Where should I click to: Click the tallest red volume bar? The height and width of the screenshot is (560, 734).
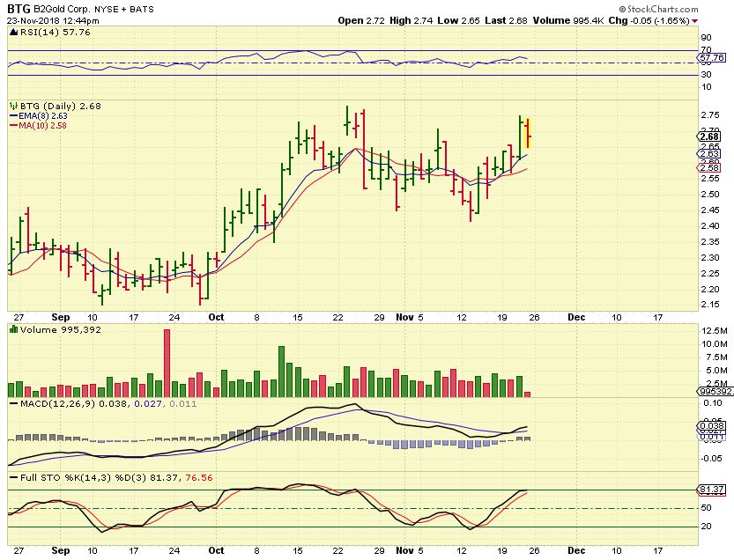(167, 363)
